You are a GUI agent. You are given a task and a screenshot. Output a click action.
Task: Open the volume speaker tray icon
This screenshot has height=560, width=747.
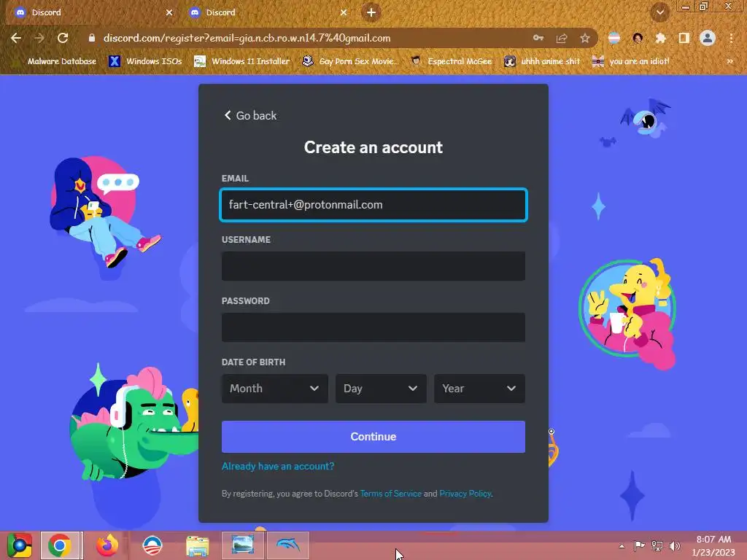[675, 545]
